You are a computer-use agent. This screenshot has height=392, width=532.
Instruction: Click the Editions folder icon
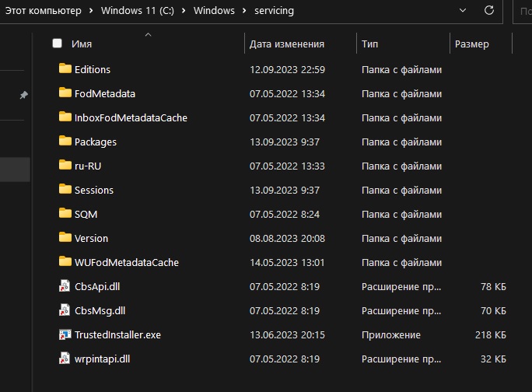coord(65,69)
